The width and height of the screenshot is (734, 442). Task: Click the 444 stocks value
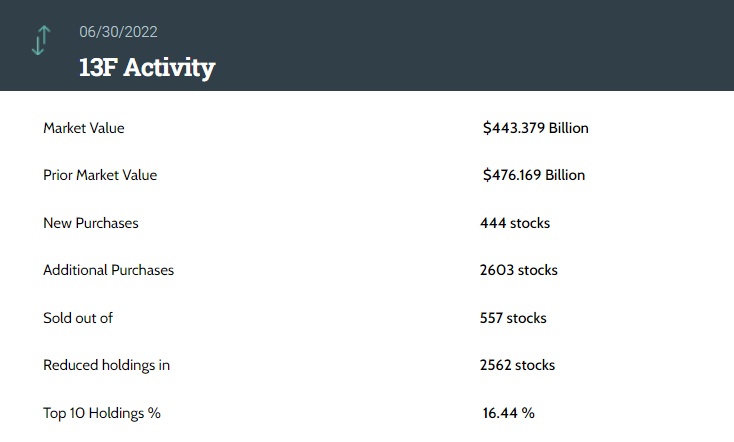pyautogui.click(x=515, y=223)
